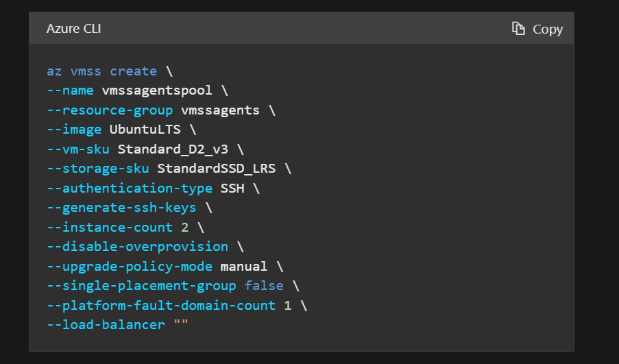Viewport: 619px width, 364px height.
Task: Click the 'false' single placement value
Action: 255,285
